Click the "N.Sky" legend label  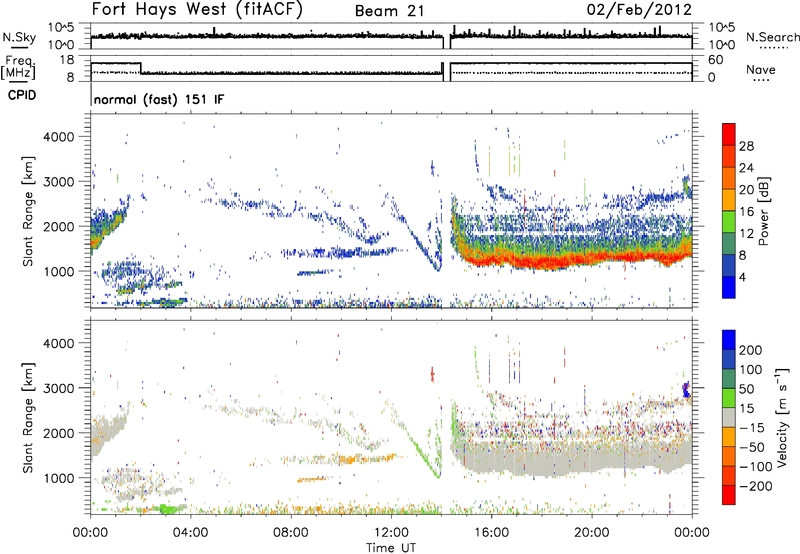click(19, 37)
